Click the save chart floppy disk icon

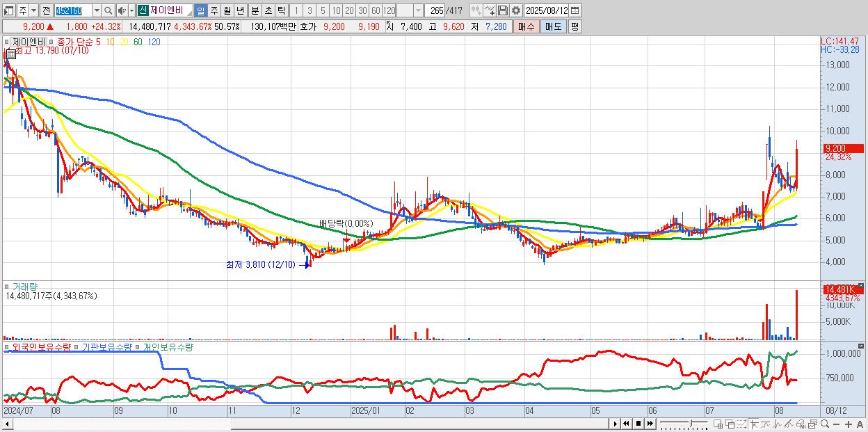click(502, 10)
